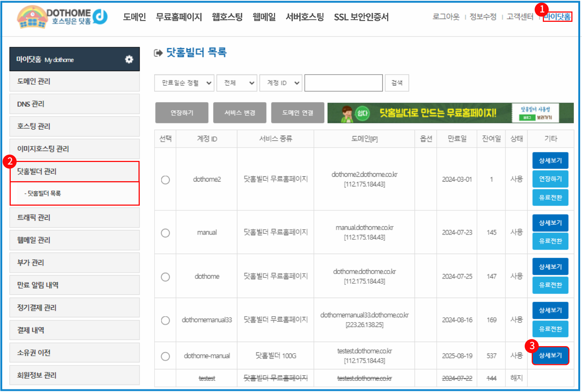
Task: Click the Dothome logo in header
Action: point(62,17)
